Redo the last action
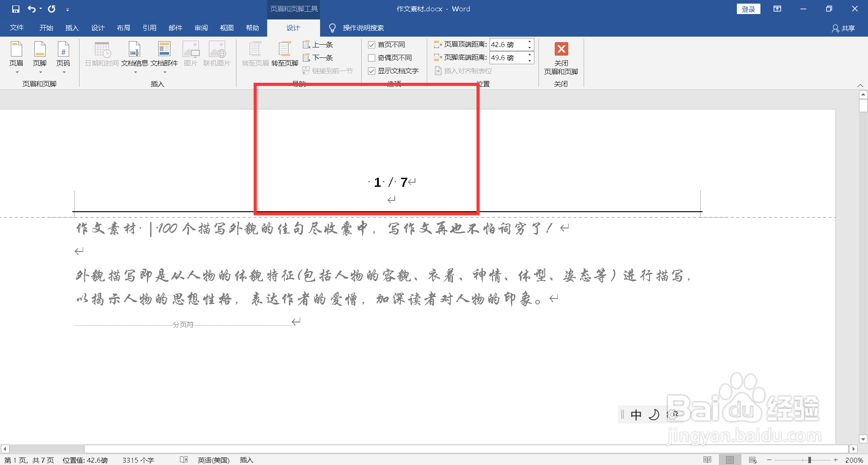The width and height of the screenshot is (868, 465). click(x=52, y=9)
